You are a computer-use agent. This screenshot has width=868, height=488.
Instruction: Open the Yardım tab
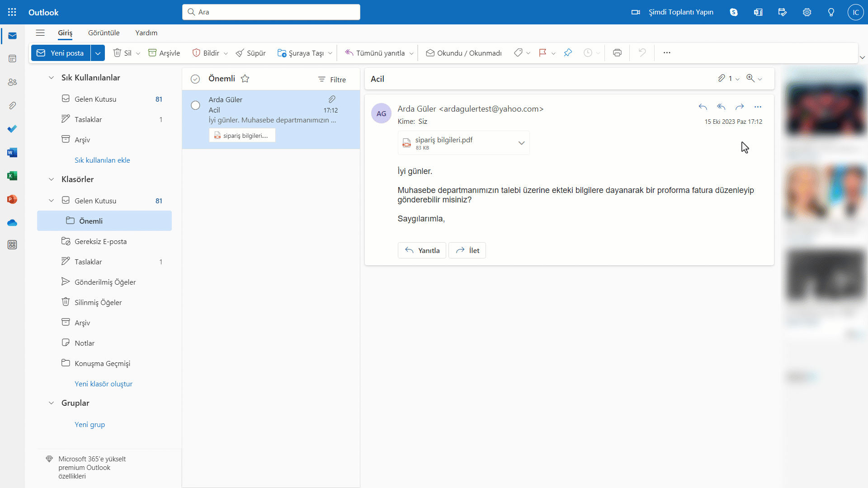point(146,33)
